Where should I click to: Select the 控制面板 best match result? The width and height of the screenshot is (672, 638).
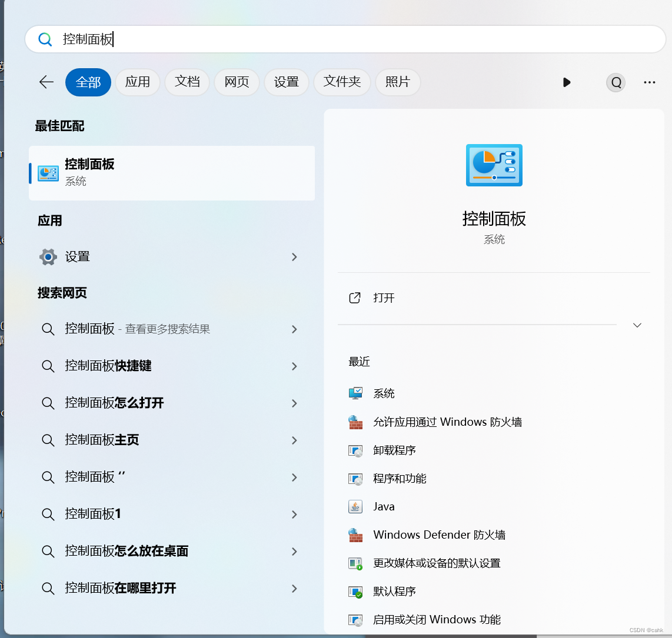pyautogui.click(x=172, y=173)
